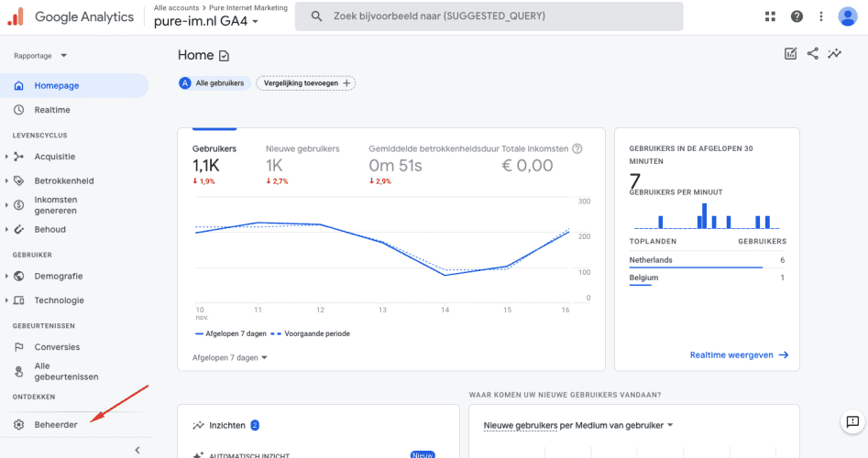Open Nieuwe gebruikers per Medium dropdown
Screen dimensions: 868x458
pos(578,425)
